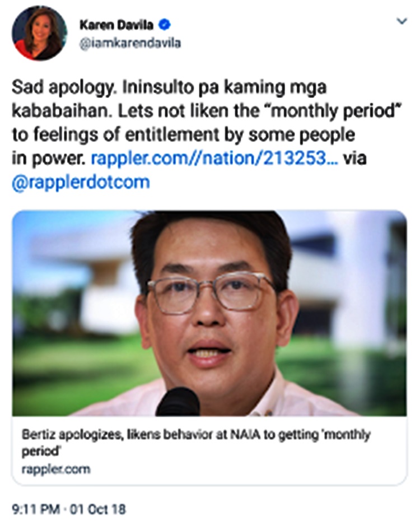Select the 01 Oct 18 date
420x521 pixels.
tap(98, 509)
